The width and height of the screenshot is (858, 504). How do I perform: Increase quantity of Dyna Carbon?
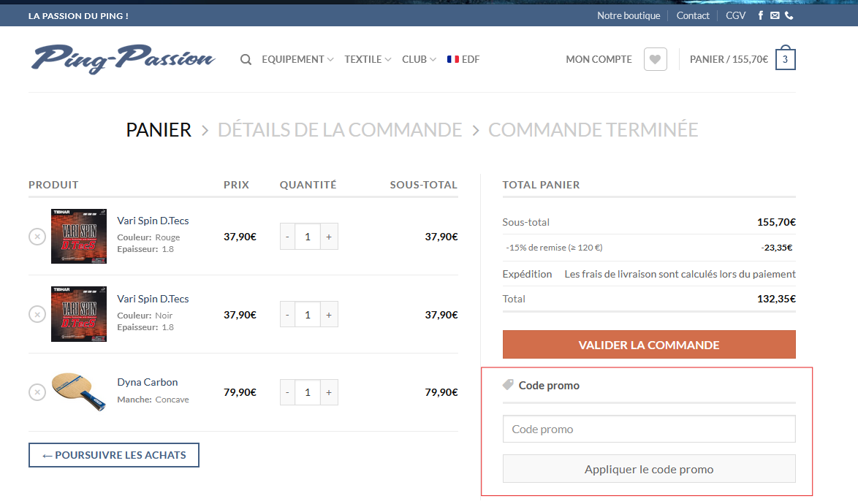point(329,392)
